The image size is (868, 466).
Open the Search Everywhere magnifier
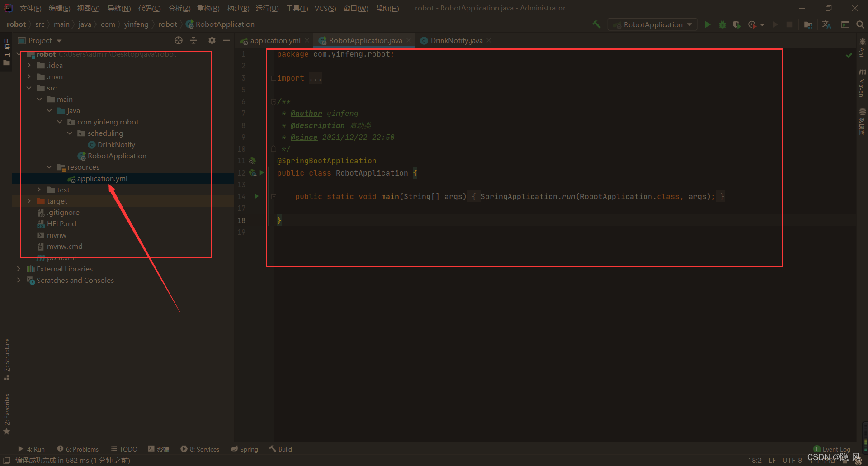click(860, 24)
